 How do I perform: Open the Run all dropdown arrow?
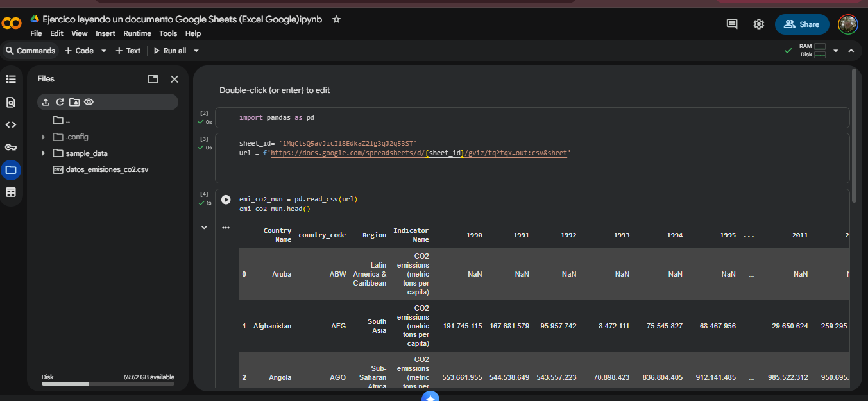[x=196, y=51]
